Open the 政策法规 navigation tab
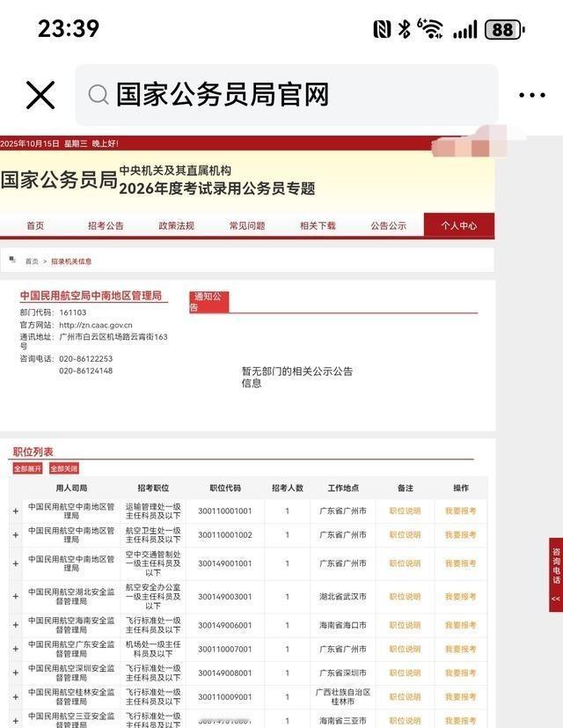 (176, 225)
